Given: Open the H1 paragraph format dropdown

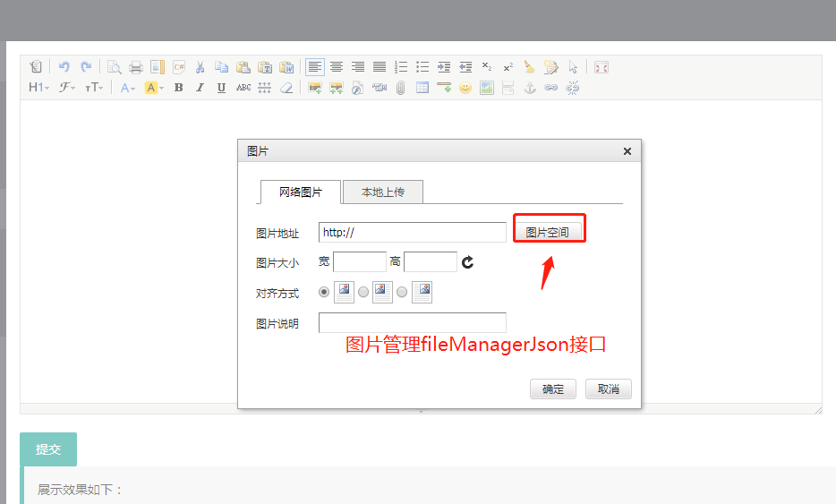Looking at the screenshot, I should pos(40,88).
